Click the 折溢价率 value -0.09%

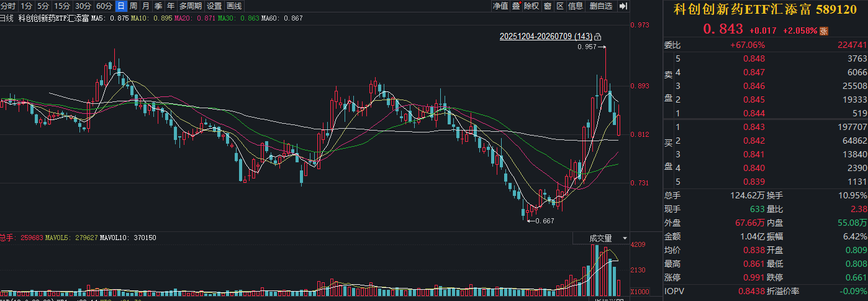click(x=854, y=291)
